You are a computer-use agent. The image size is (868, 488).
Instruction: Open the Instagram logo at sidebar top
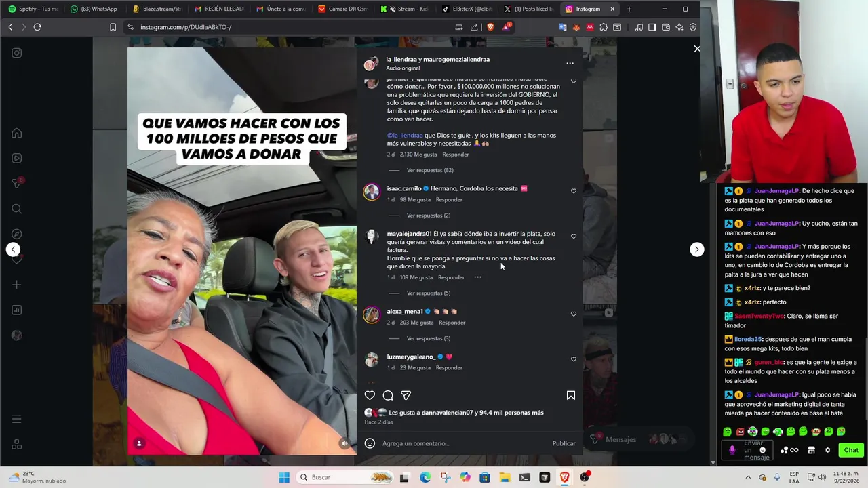pos(16,53)
